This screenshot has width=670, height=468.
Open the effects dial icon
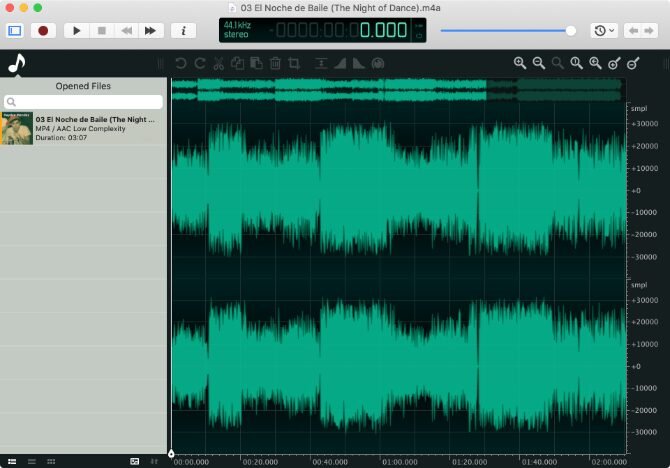pos(378,64)
